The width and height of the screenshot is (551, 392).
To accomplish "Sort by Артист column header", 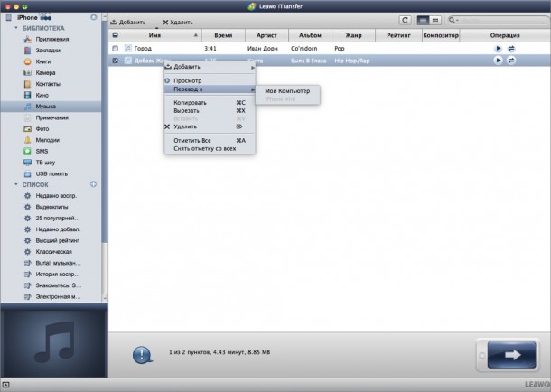I will coord(266,35).
